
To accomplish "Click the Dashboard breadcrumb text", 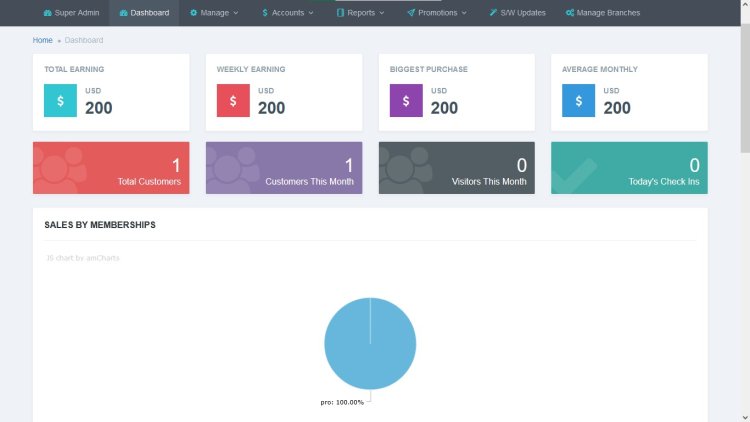I will [84, 40].
